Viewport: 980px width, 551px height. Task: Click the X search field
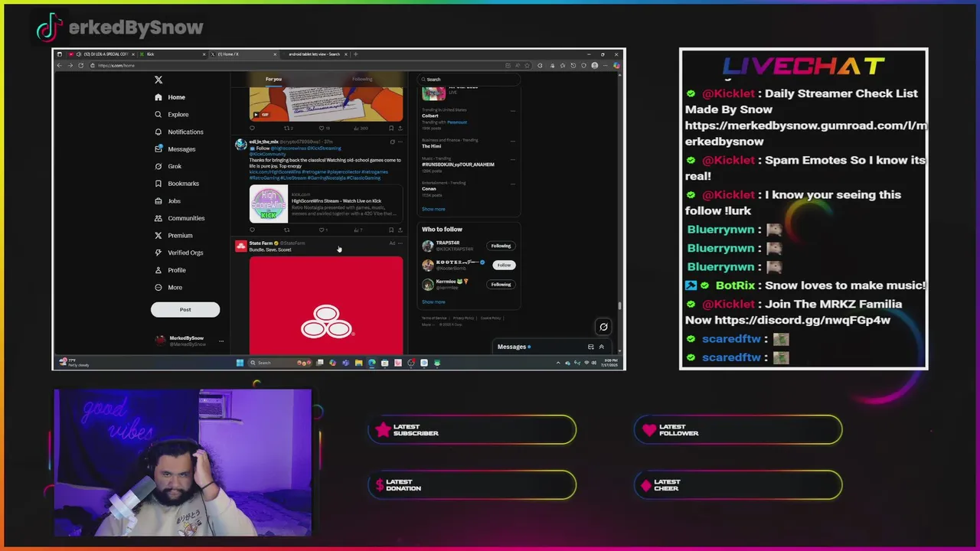tap(469, 80)
